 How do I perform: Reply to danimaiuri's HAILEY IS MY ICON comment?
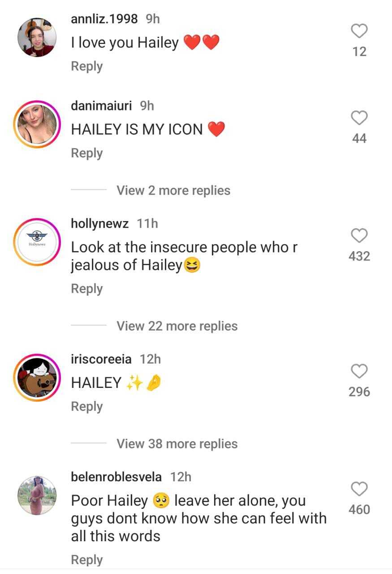pyautogui.click(x=87, y=153)
